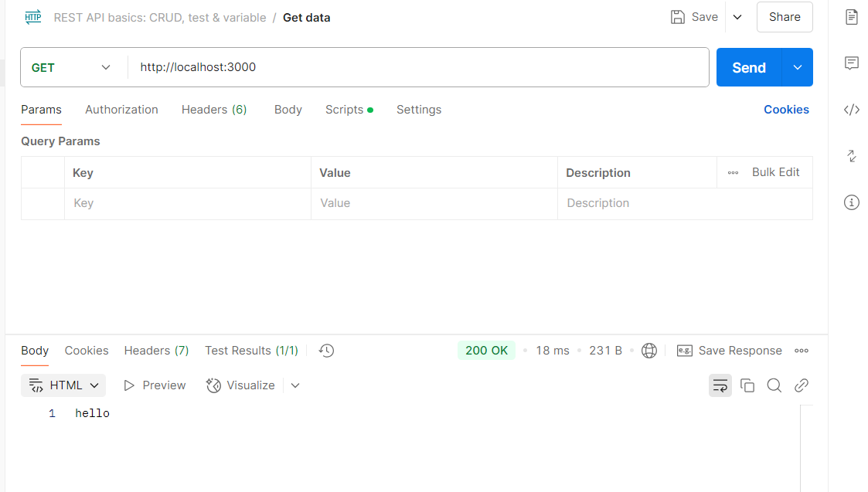Open the Comments icon in right sidebar
The height and width of the screenshot is (492, 868).
pos(852,63)
